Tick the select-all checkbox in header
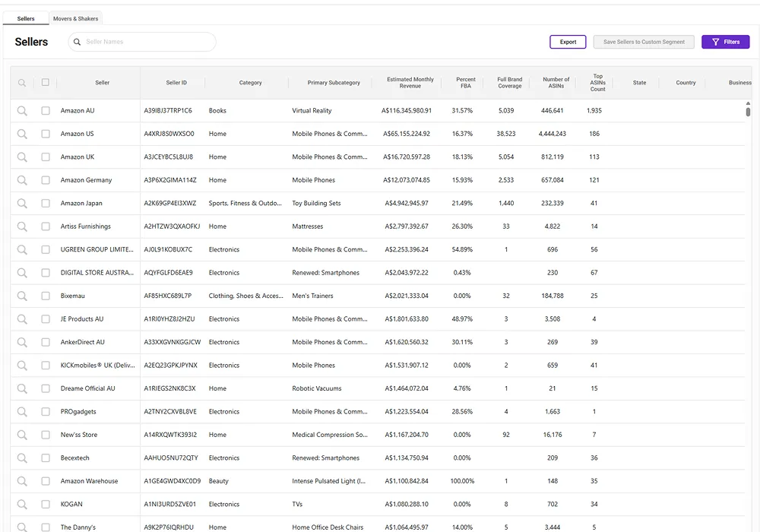Viewport: 760px width, 532px height. point(46,82)
